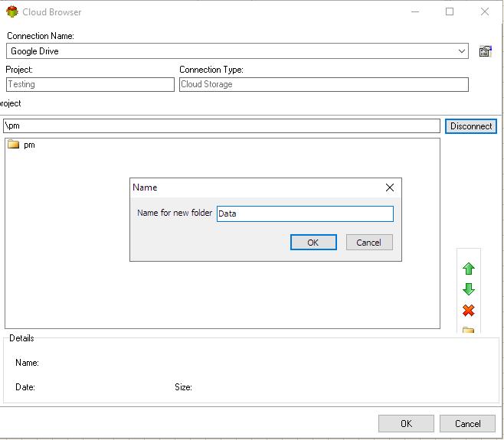
Task: Maximize the Cloud Browser window
Action: click(x=450, y=12)
